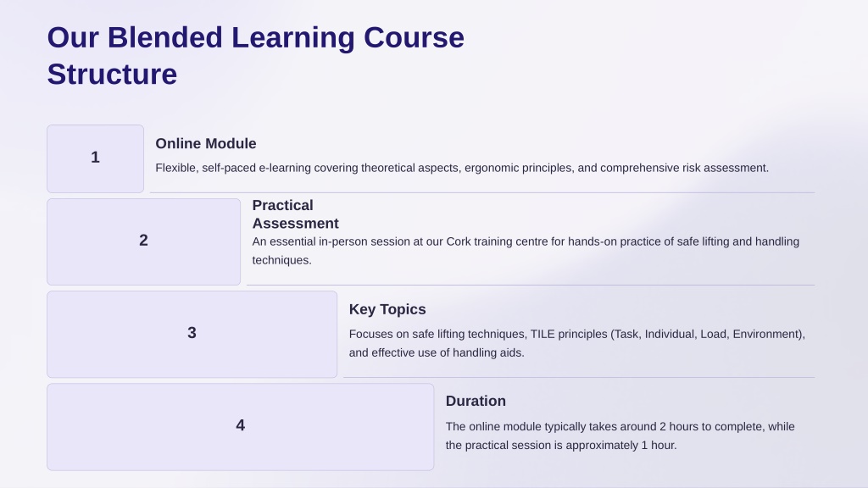Screen dimensions: 868x488
Task: Click the 'Key Topics' heading
Action: click(x=387, y=309)
